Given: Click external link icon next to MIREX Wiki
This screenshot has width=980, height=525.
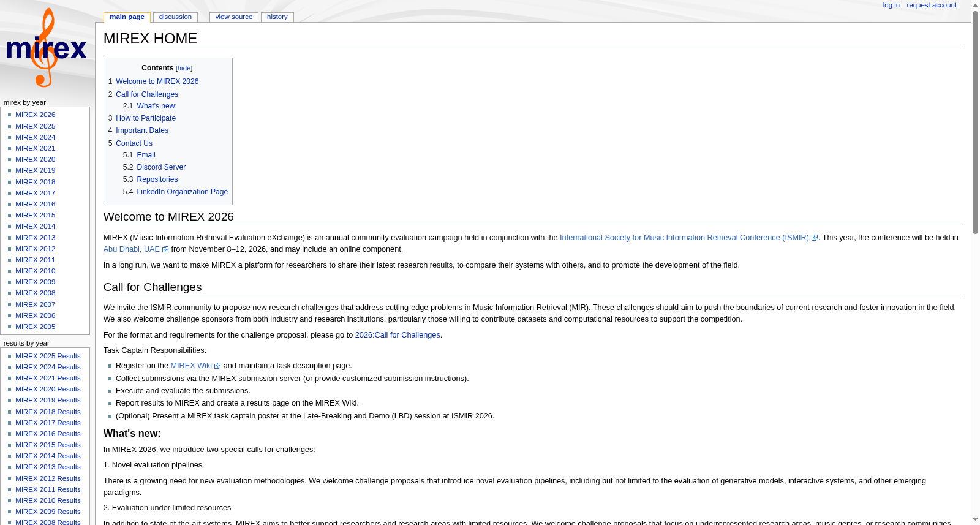Looking at the screenshot, I should (217, 366).
